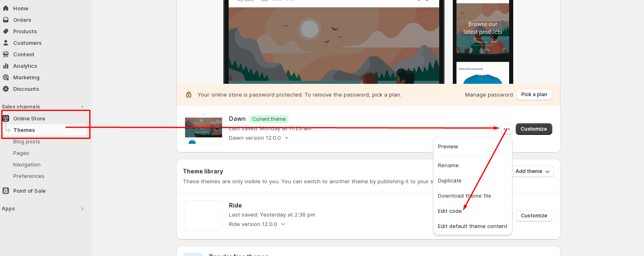Click the Ride theme thumbnail
Viewport: 644px width, 256px height.
pos(204,216)
